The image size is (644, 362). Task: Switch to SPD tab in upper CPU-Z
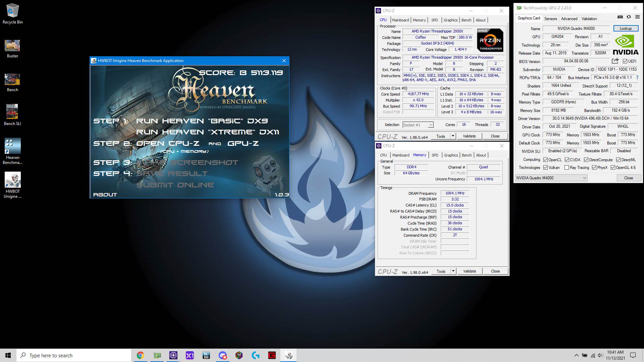(434, 20)
